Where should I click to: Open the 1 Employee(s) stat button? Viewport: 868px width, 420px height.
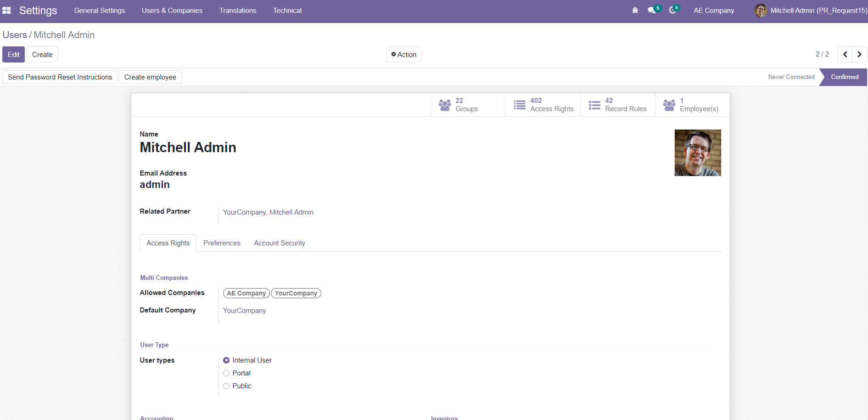point(692,105)
